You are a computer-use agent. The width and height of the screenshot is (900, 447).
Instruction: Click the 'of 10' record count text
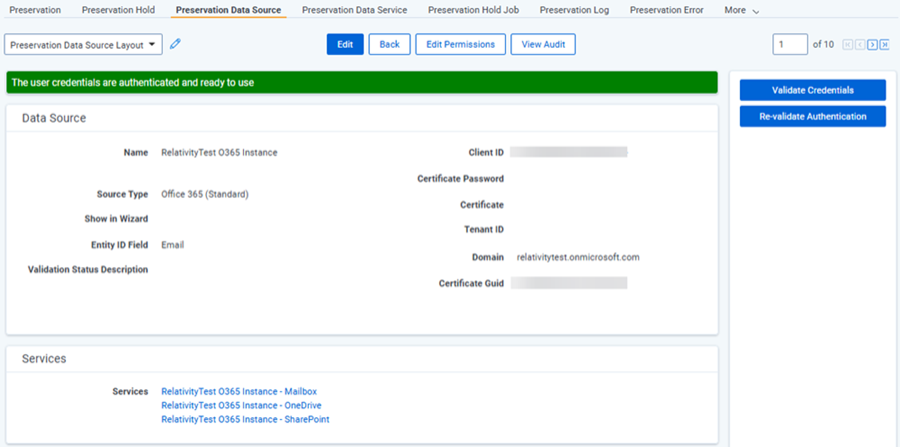(x=824, y=44)
